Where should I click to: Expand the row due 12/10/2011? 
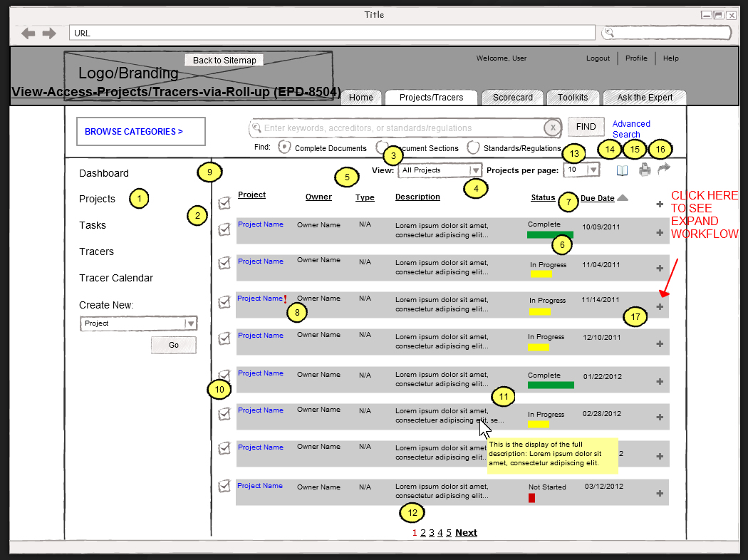660,344
